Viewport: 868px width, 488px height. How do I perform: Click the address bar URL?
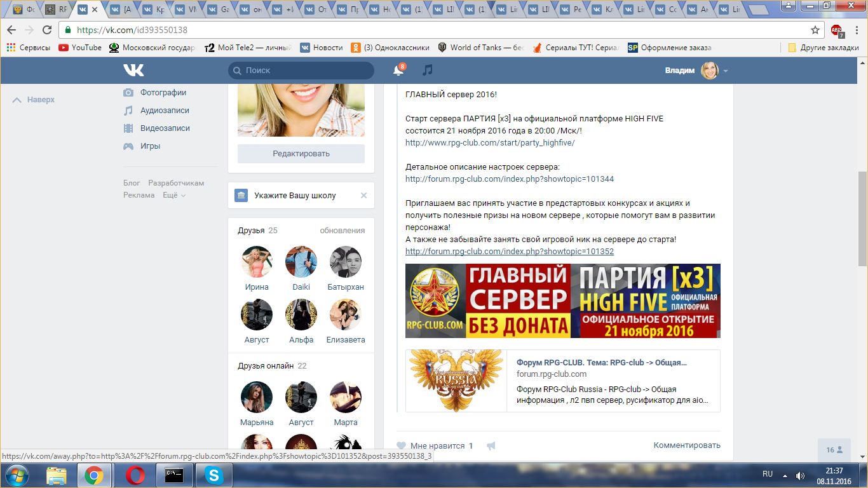tap(132, 30)
